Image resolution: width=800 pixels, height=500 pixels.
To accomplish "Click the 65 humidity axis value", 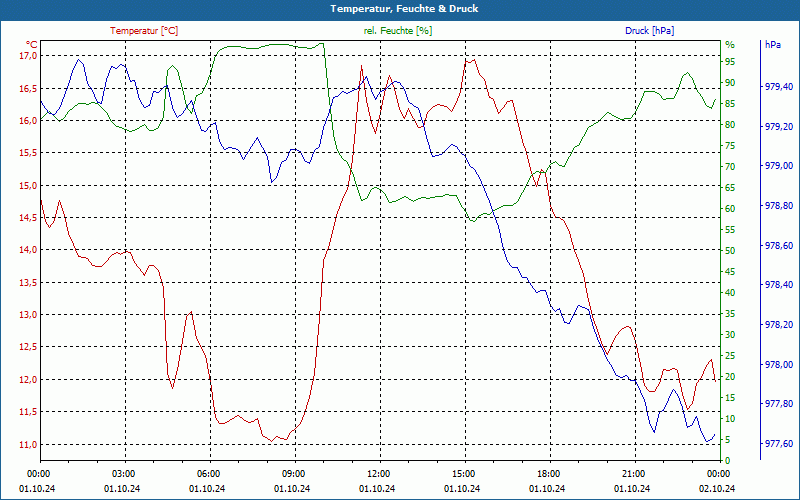I will pos(730,188).
